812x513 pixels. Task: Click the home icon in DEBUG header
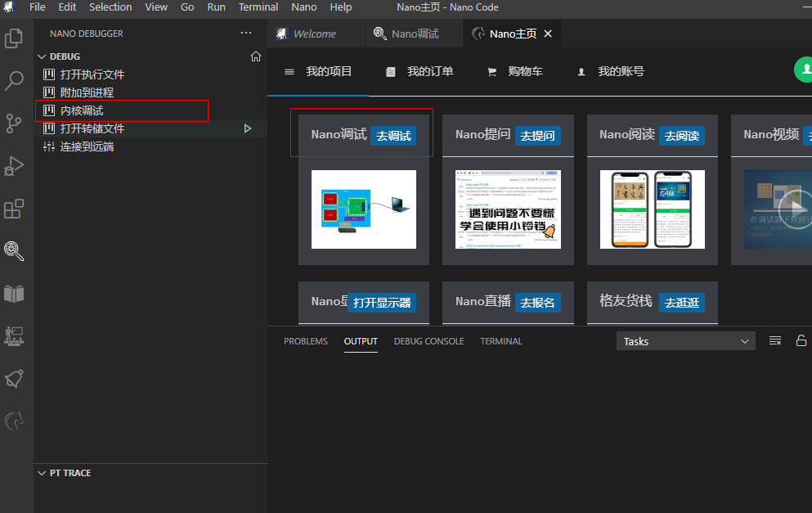tap(256, 56)
